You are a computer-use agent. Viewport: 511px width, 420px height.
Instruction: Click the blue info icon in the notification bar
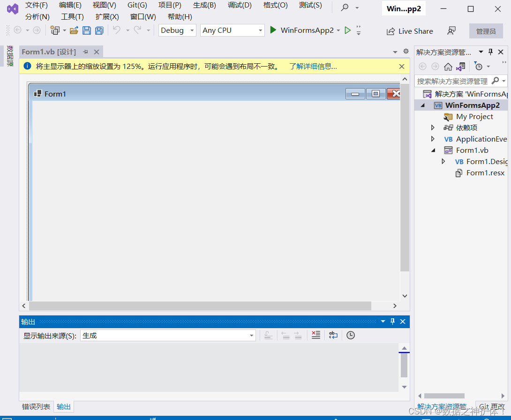point(27,66)
